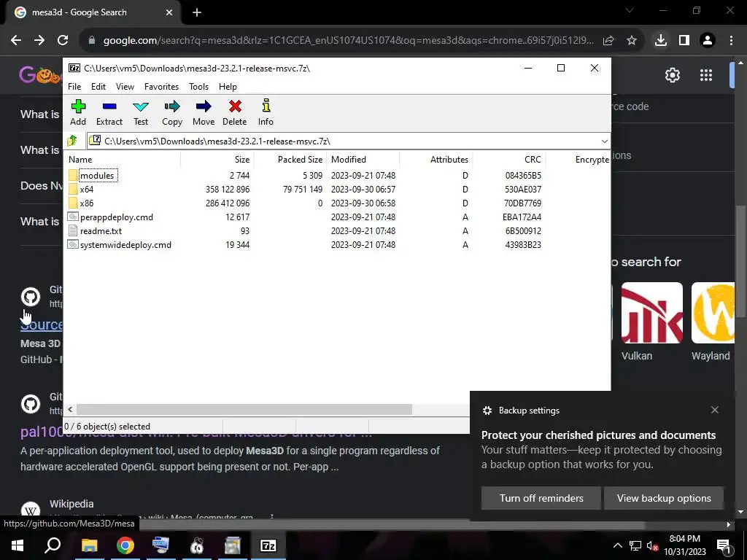Open the Favorites menu

click(x=161, y=87)
